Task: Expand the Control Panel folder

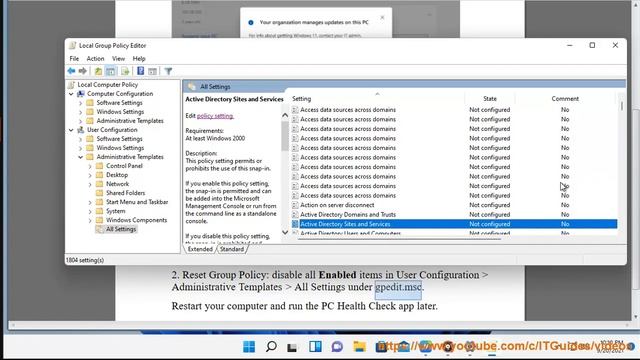Action: pos(90,166)
